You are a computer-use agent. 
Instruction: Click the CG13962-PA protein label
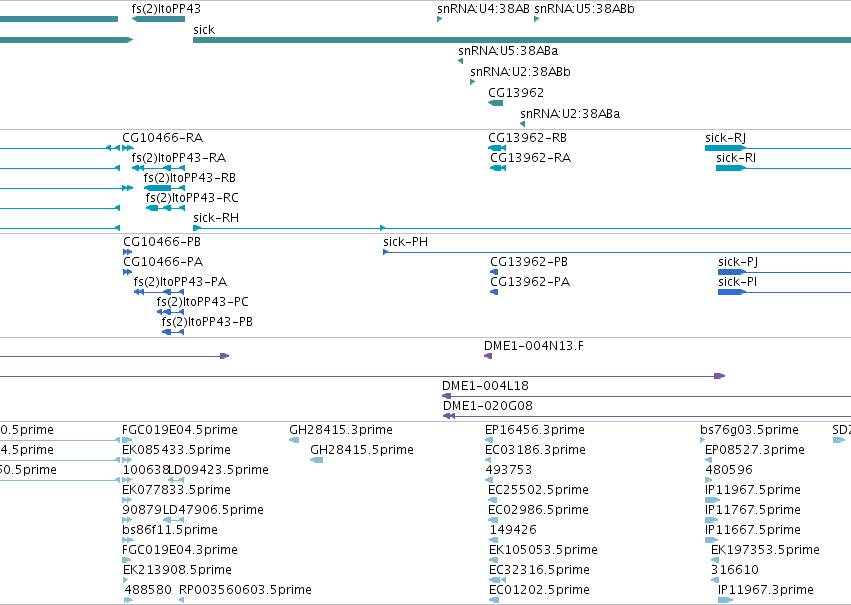tap(530, 282)
